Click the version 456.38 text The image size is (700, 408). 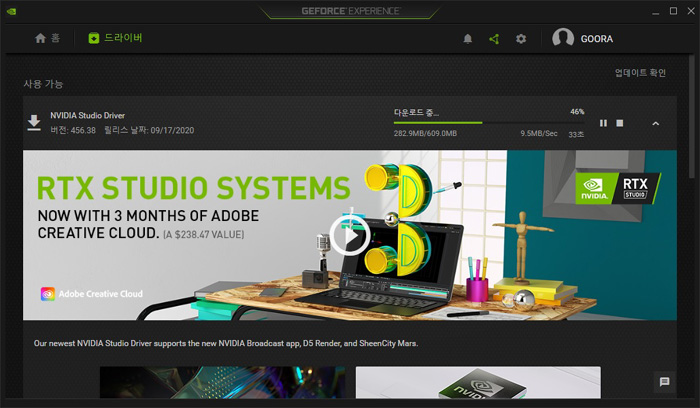(x=73, y=130)
